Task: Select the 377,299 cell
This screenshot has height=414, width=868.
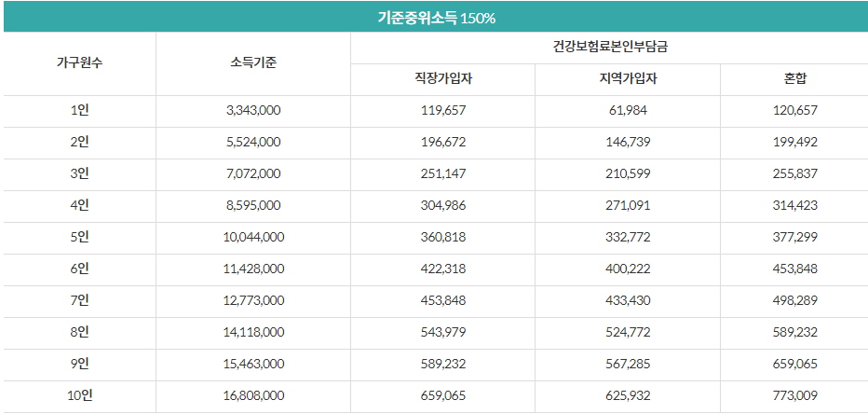Action: (795, 237)
